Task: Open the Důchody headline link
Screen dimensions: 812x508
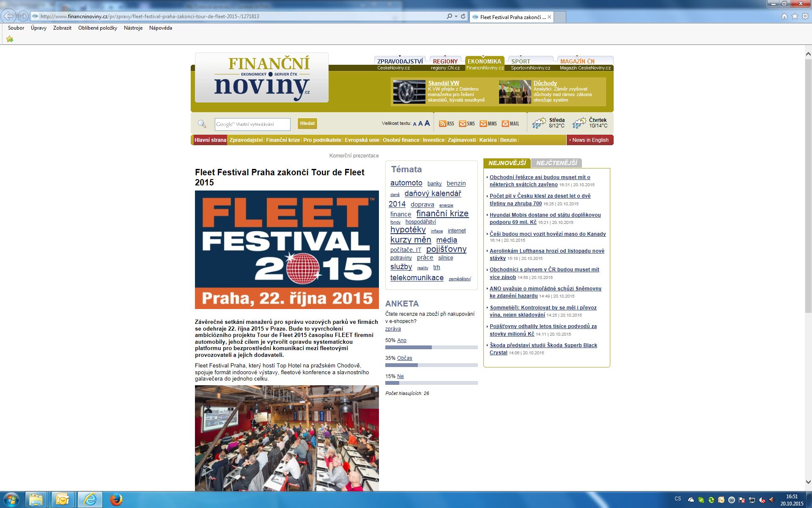Action: point(545,83)
